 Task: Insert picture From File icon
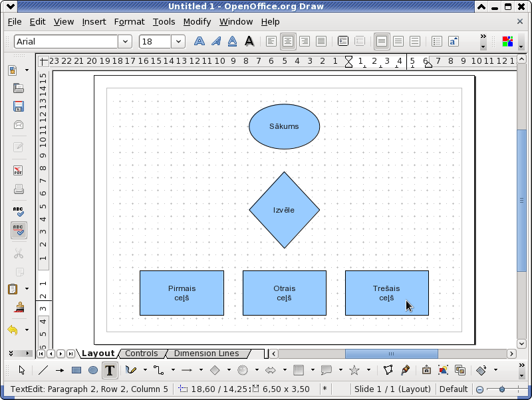(x=443, y=370)
